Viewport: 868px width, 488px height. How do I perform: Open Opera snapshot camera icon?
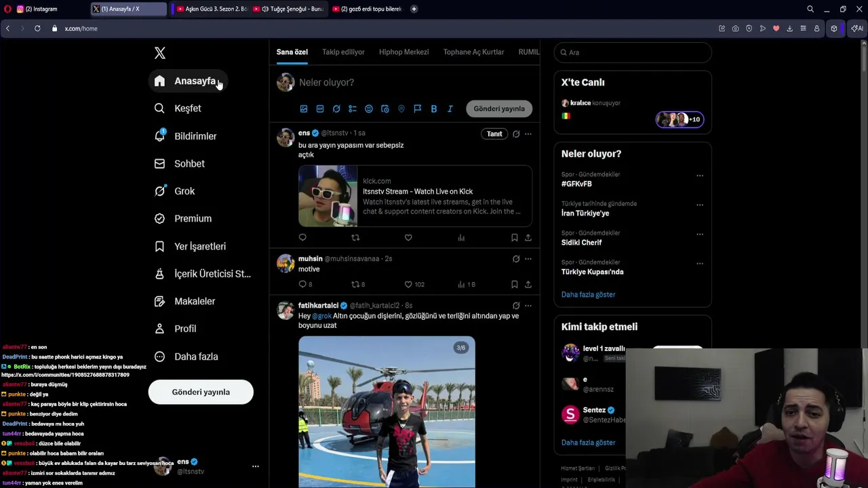pyautogui.click(x=736, y=28)
